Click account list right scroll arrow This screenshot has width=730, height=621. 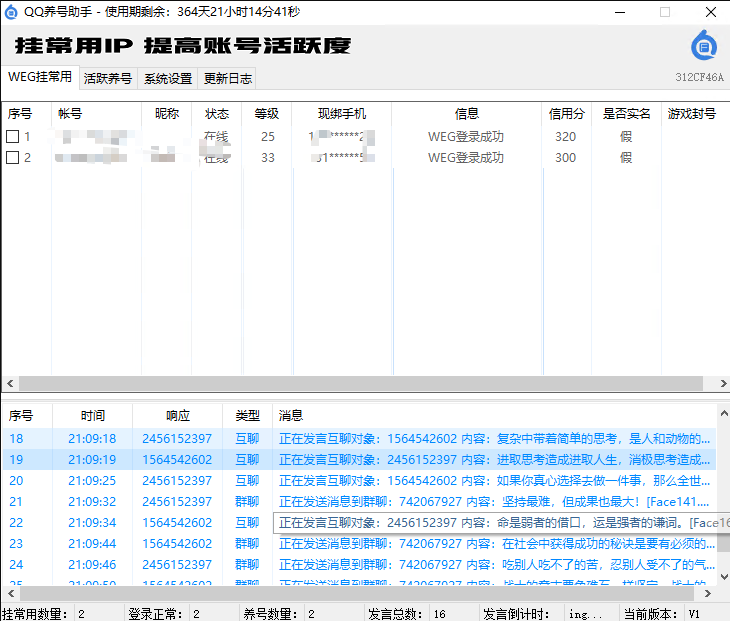point(723,384)
